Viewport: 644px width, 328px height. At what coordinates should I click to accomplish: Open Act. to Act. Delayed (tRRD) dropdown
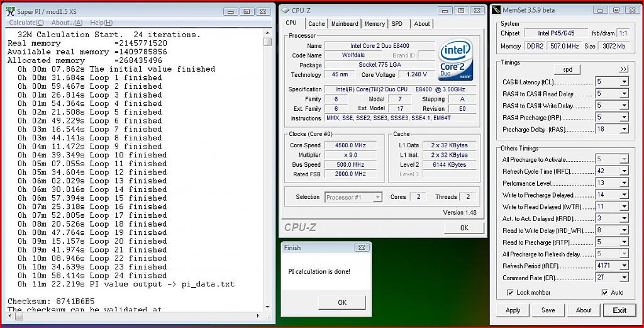[625, 218]
